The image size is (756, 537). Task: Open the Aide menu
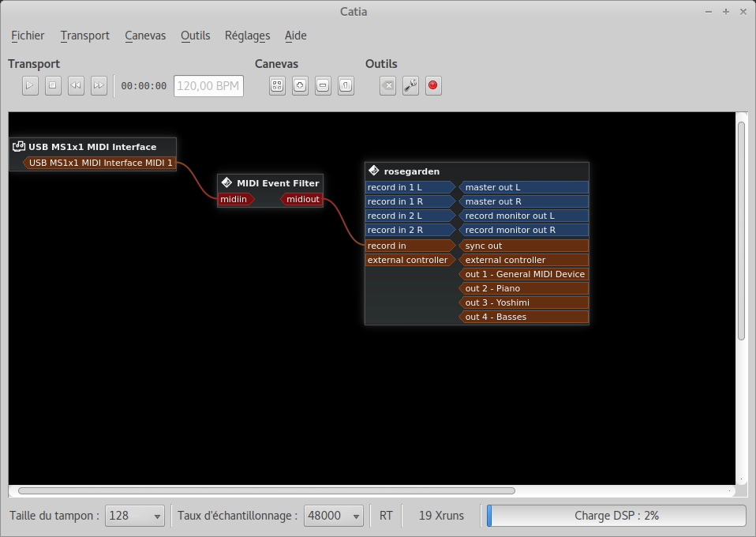(x=296, y=36)
